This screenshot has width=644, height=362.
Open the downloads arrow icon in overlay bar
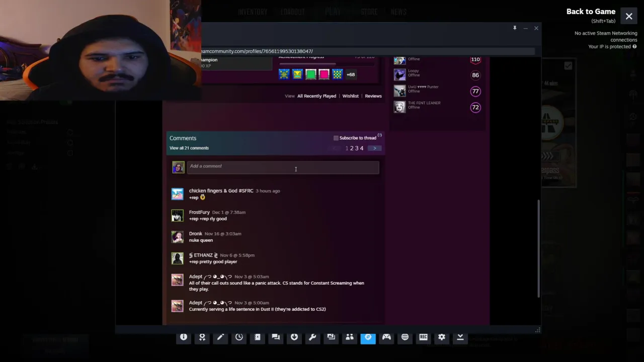point(294,337)
